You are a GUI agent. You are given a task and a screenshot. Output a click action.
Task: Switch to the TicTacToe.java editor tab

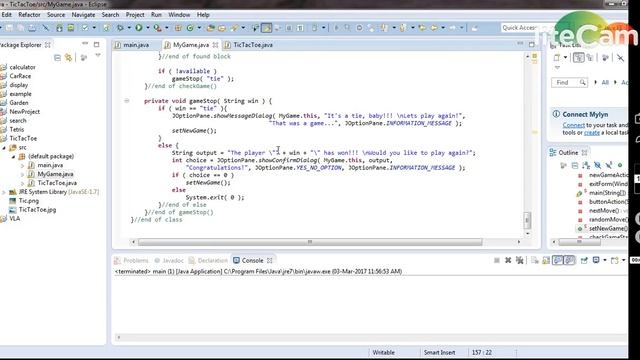point(253,45)
